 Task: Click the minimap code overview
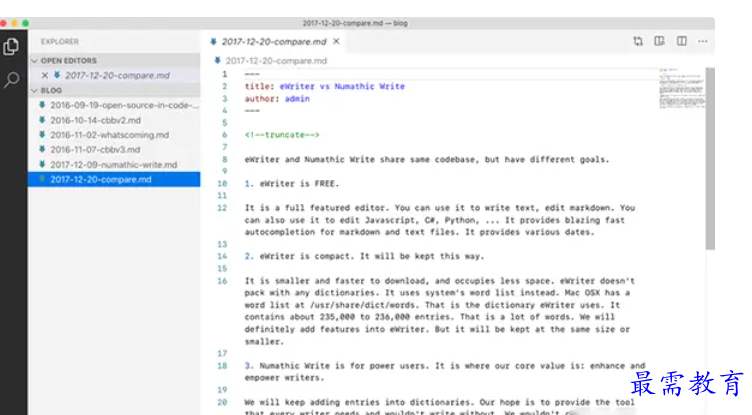point(682,89)
